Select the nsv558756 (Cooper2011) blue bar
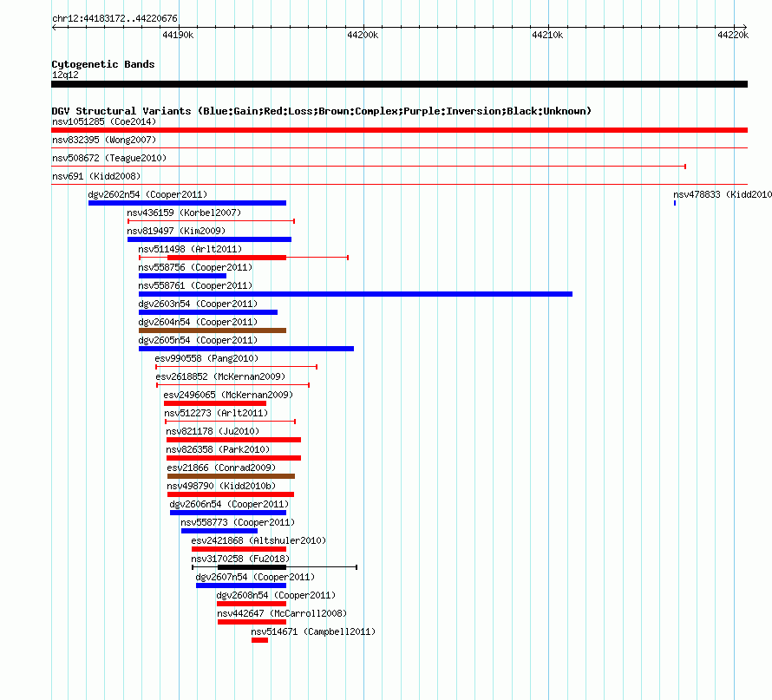The width and height of the screenshot is (772, 700). click(x=182, y=276)
